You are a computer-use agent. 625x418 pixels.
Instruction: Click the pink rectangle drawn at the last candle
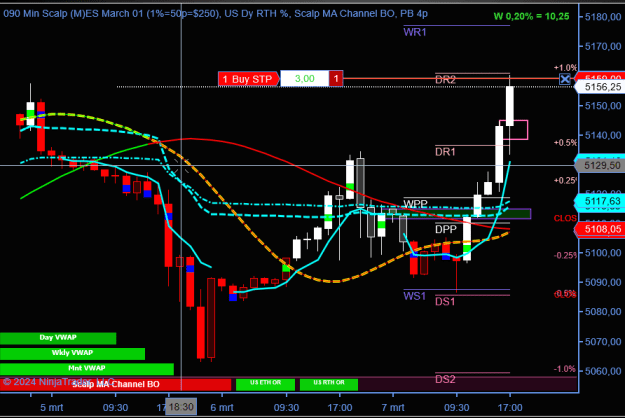[x=514, y=130]
